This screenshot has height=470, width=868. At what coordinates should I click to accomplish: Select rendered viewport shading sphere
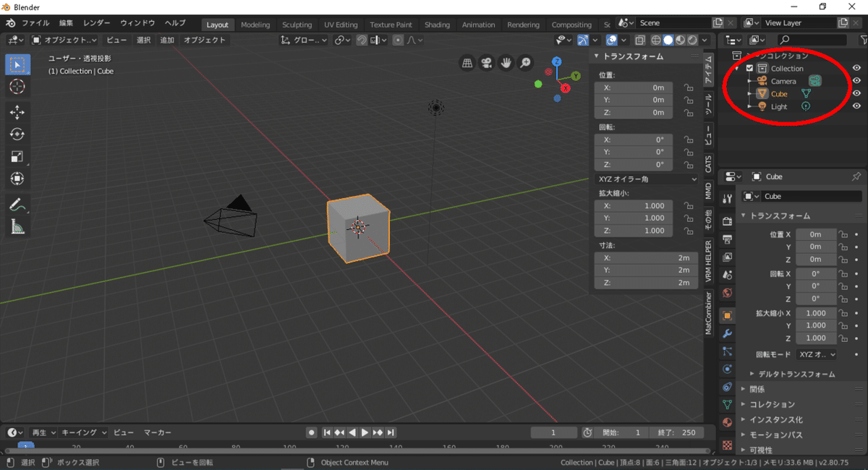692,40
